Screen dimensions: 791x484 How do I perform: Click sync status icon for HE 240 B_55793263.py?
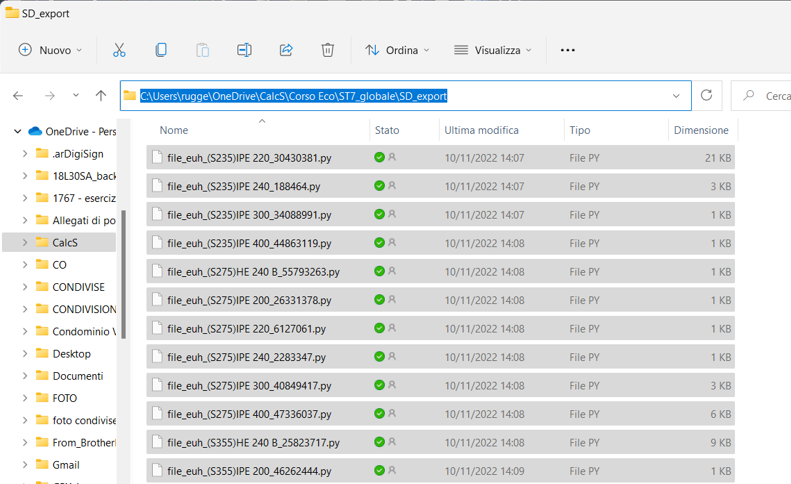coord(379,271)
